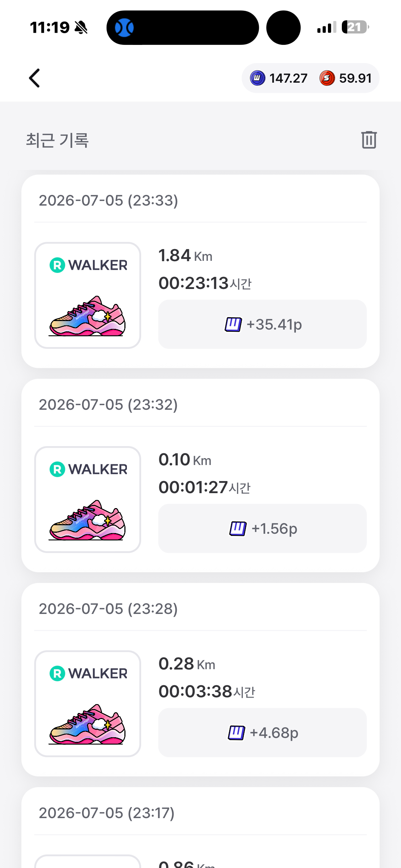This screenshot has width=401, height=868.
Task: Tap the battery indicator in the status bar
Action: pyautogui.click(x=355, y=27)
